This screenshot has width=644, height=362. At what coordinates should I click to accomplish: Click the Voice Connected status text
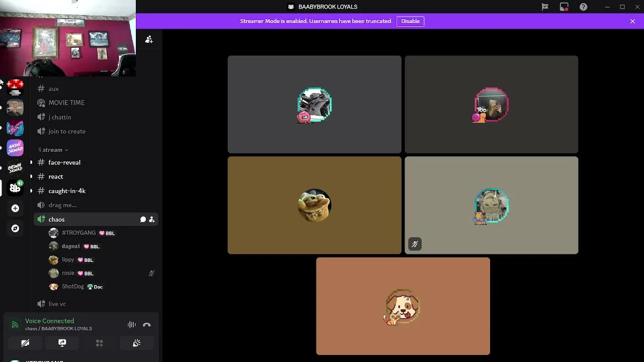49,321
